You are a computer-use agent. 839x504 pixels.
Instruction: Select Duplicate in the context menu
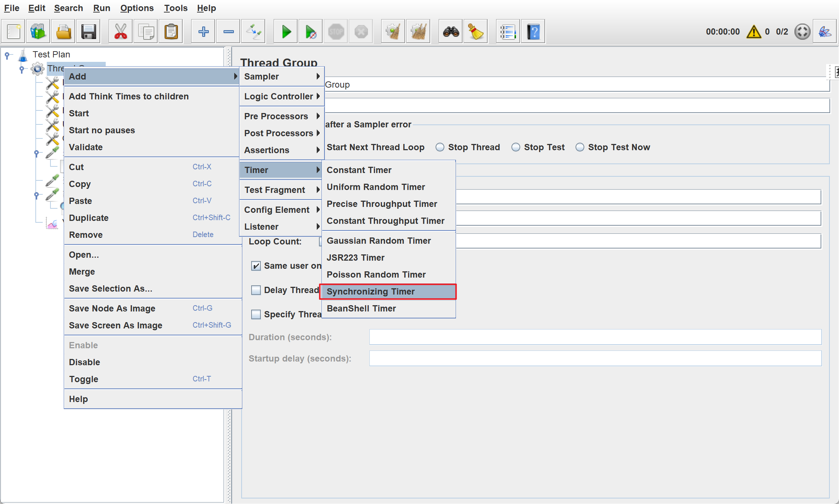[89, 218]
